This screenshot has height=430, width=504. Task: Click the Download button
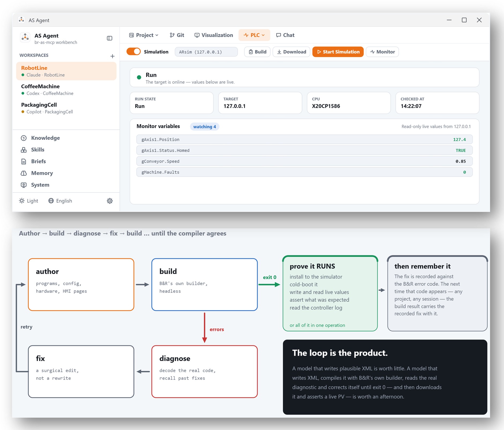click(292, 52)
